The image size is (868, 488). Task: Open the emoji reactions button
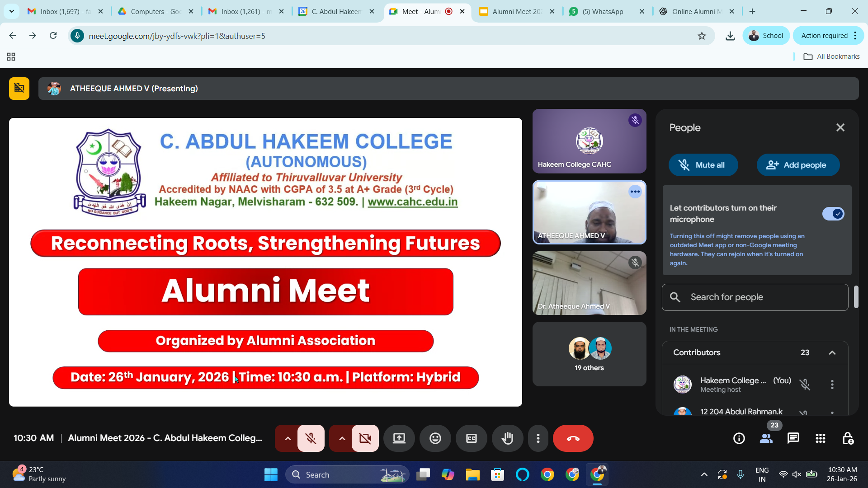click(x=435, y=438)
